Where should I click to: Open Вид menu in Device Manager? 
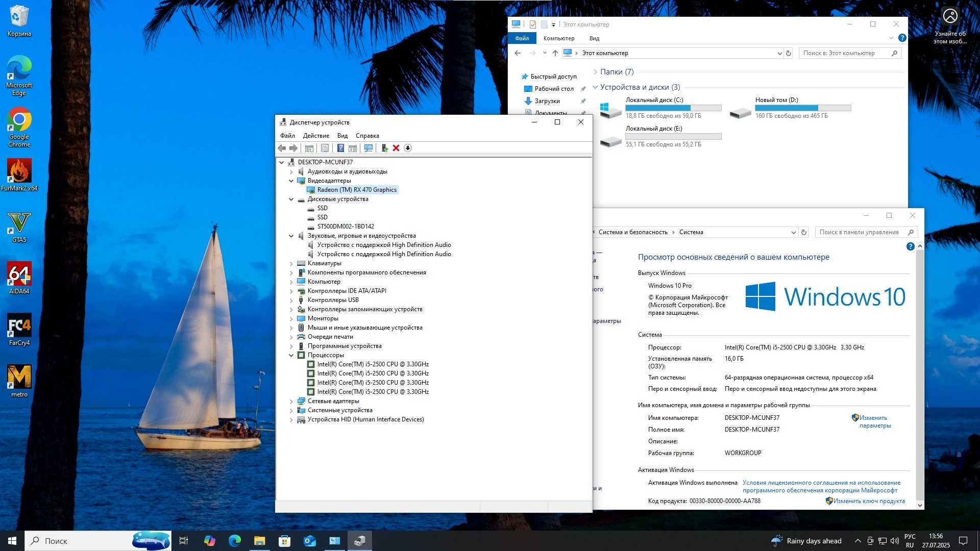tap(342, 136)
